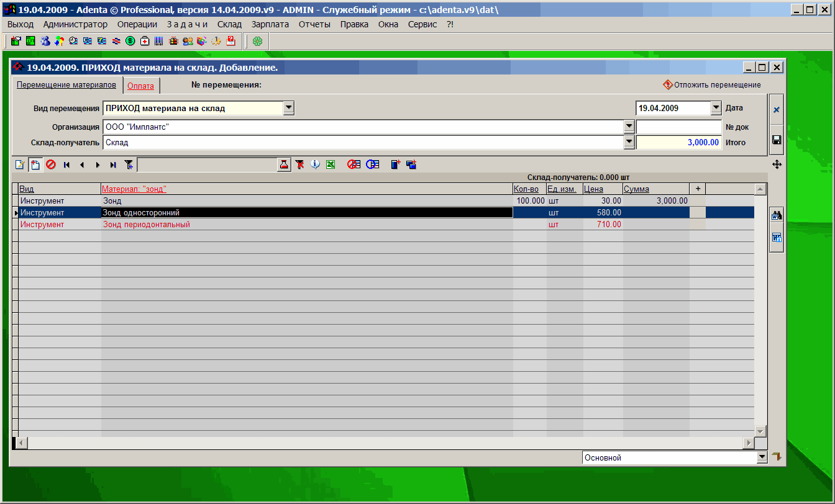
Task: Expand the Вид перемещения dropdown
Action: click(x=288, y=108)
